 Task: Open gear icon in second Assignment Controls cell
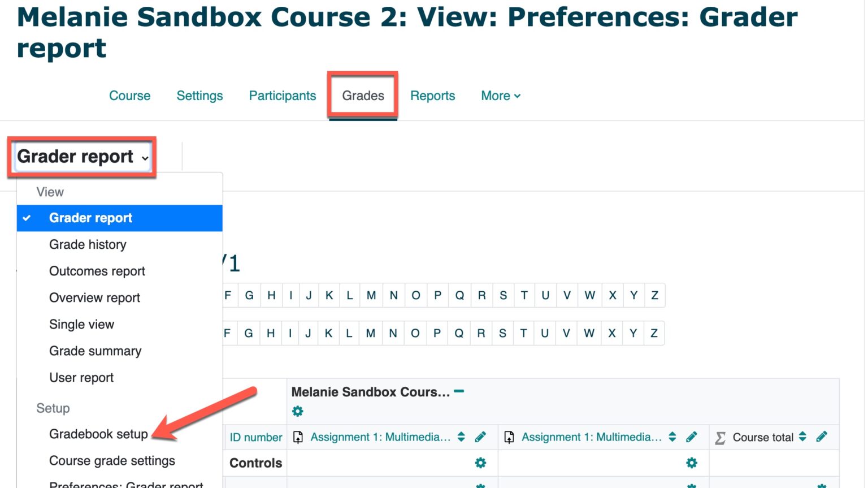(692, 463)
